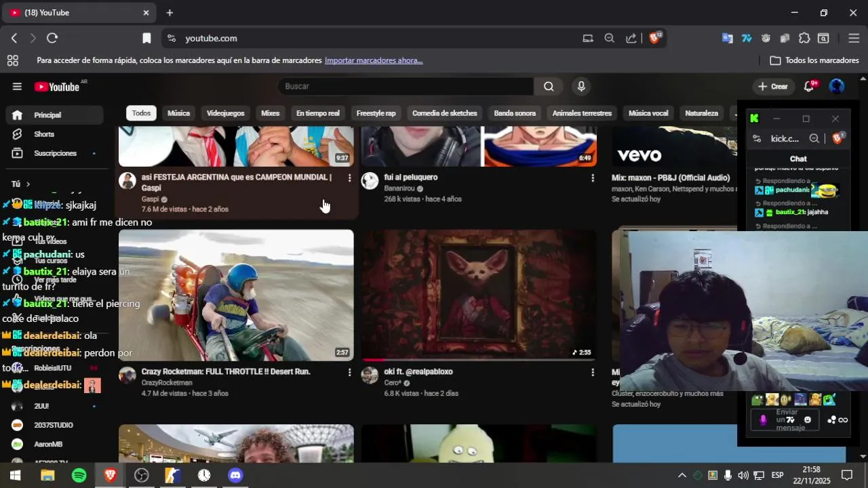Open Brave Shields in main browser
This screenshot has width=868, height=488.
click(654, 38)
